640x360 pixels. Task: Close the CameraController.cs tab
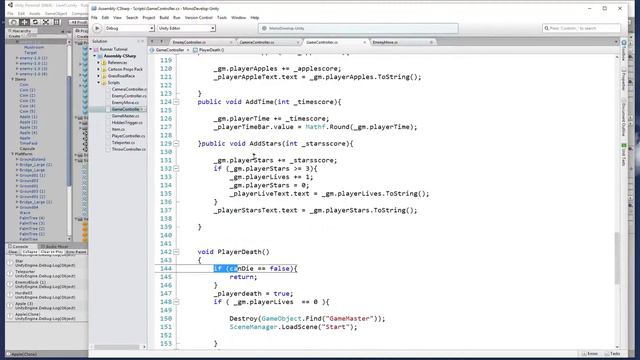[x=298, y=42]
